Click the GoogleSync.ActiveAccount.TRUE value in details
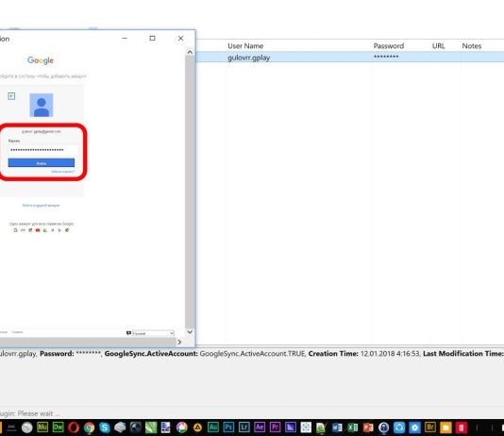This screenshot has height=436, width=504. coord(252,354)
